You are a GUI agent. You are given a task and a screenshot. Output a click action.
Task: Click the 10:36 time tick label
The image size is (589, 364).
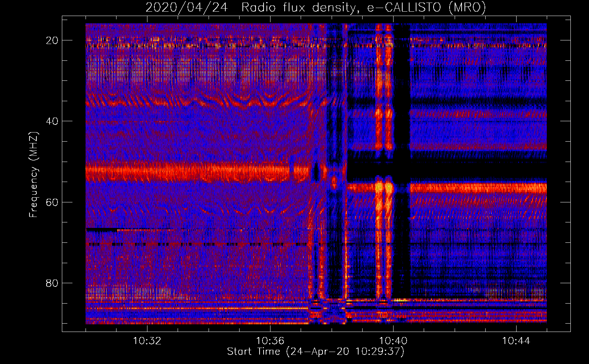click(x=270, y=341)
